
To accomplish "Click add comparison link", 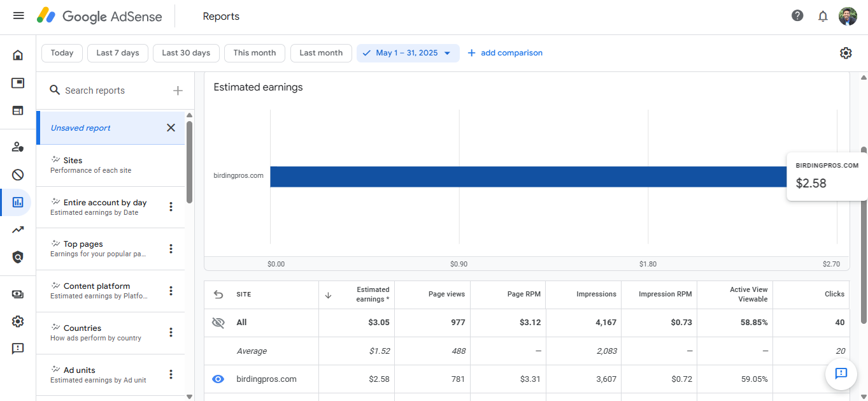I will [x=505, y=53].
